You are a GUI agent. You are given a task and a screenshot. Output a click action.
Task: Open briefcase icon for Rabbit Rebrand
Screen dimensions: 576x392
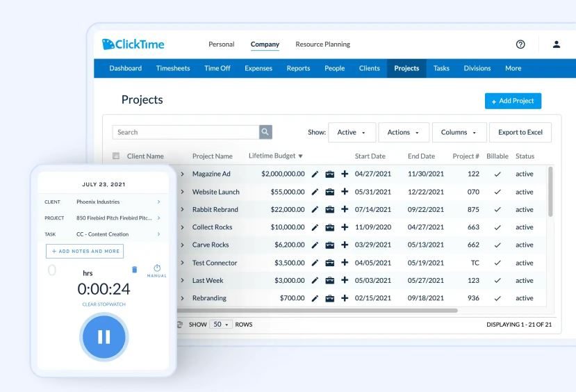330,209
